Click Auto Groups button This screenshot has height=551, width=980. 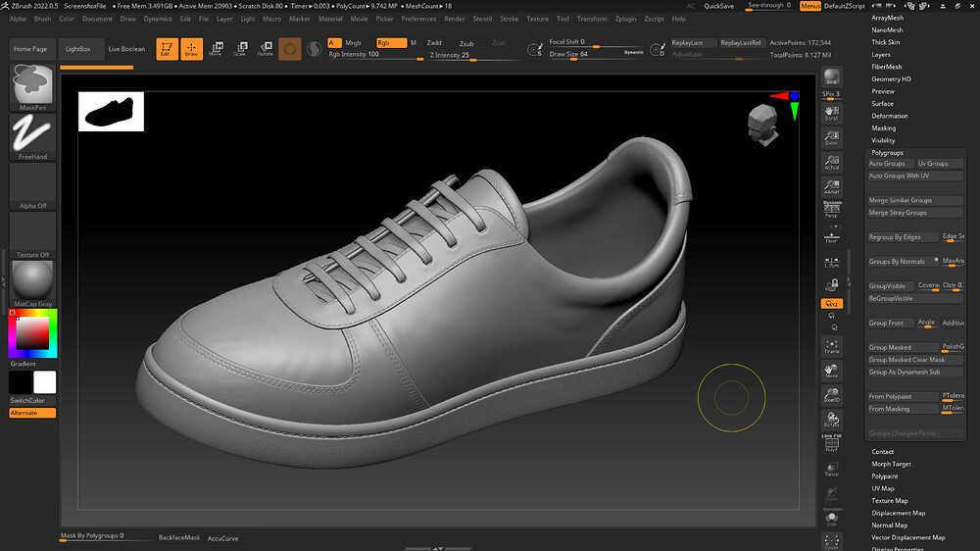tap(888, 164)
